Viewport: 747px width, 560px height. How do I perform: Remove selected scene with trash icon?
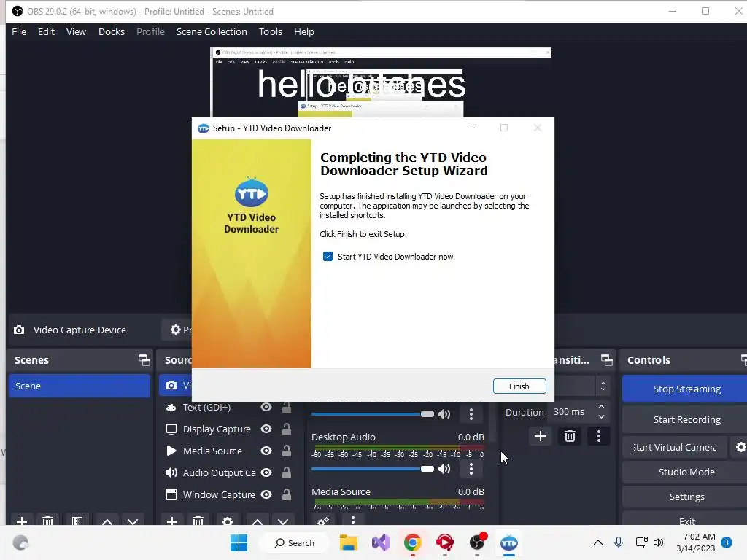coord(47,521)
